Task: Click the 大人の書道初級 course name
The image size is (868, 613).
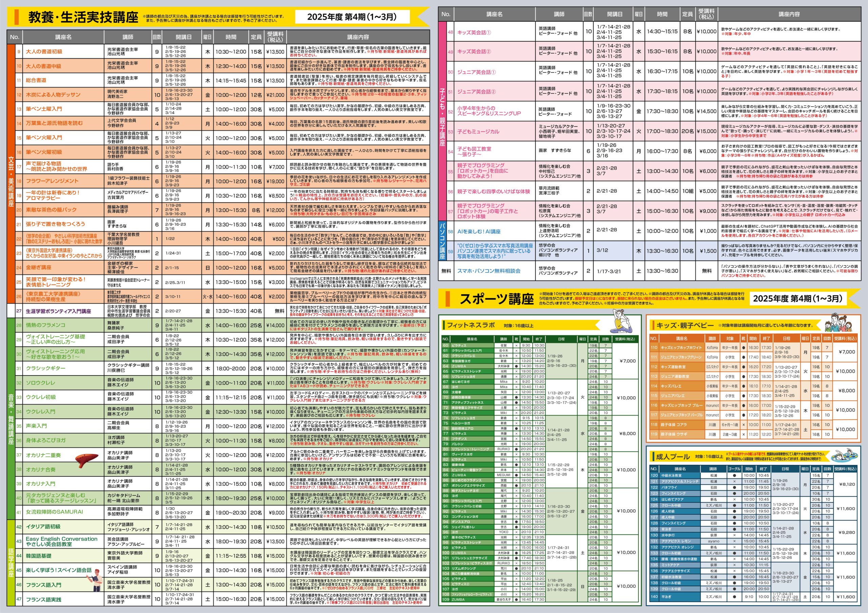Action: [44, 52]
